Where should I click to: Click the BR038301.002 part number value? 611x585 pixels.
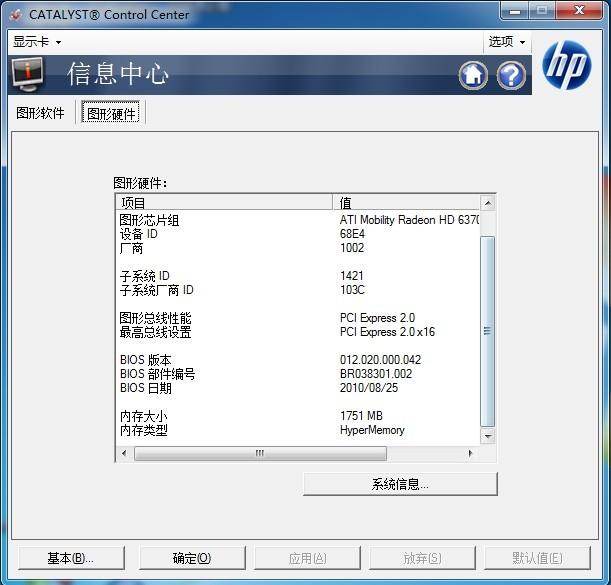pos(376,374)
